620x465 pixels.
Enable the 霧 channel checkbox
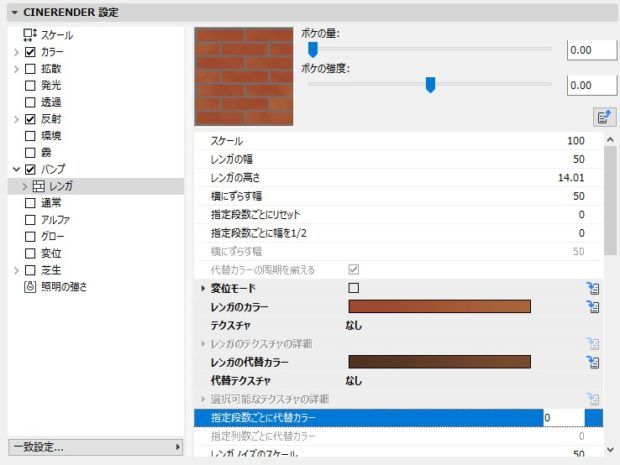[30, 153]
